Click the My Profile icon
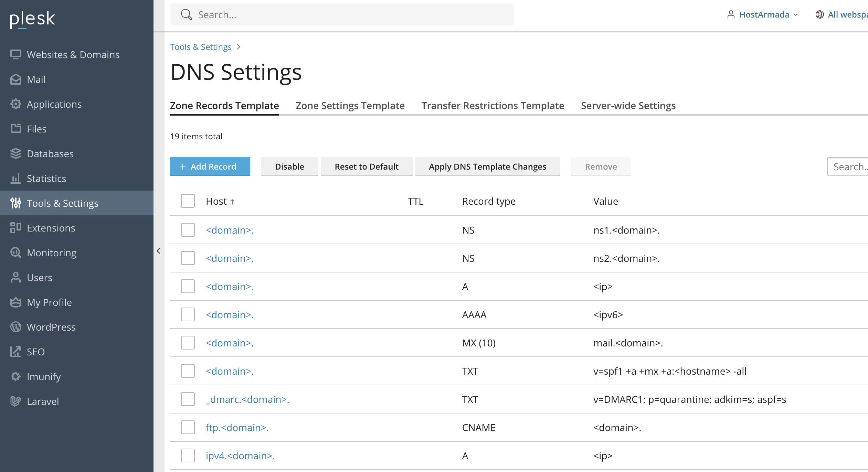The height and width of the screenshot is (472, 868). [x=16, y=302]
